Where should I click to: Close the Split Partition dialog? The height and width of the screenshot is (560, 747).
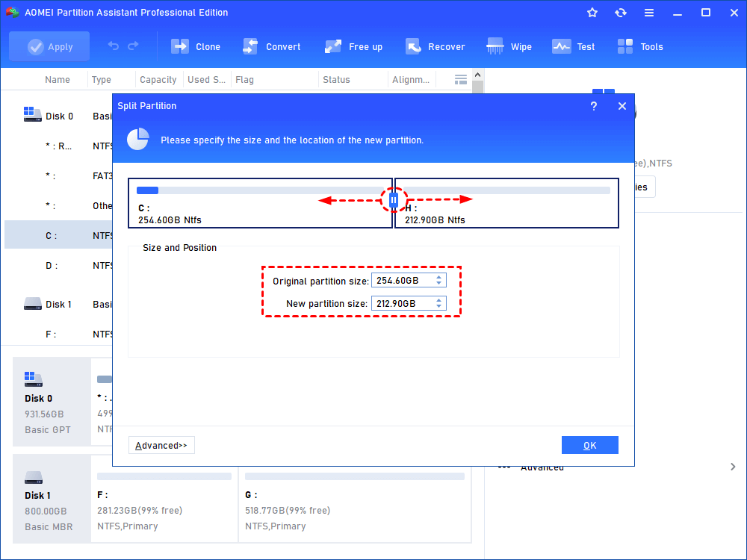tap(622, 106)
